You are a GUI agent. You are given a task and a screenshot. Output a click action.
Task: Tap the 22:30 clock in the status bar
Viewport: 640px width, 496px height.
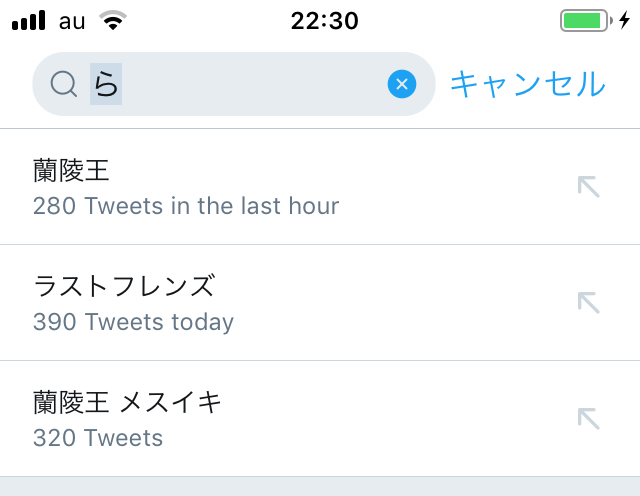[x=324, y=21]
